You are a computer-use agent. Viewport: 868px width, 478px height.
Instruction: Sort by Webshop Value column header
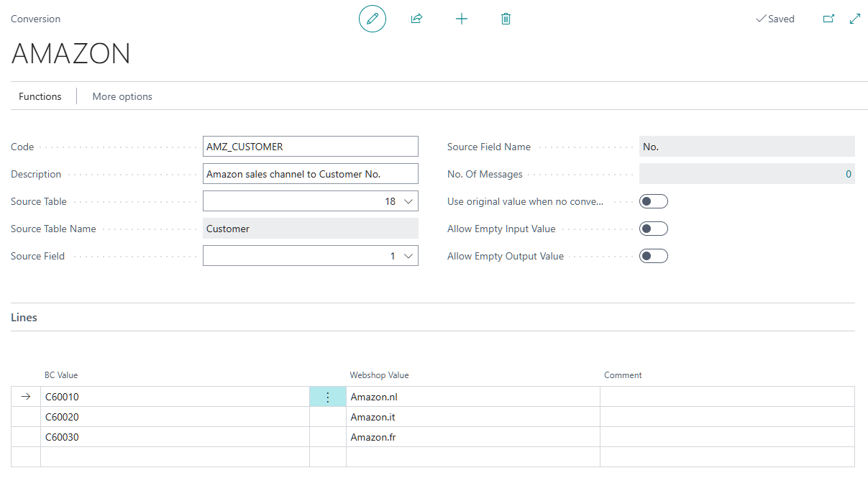(379, 375)
